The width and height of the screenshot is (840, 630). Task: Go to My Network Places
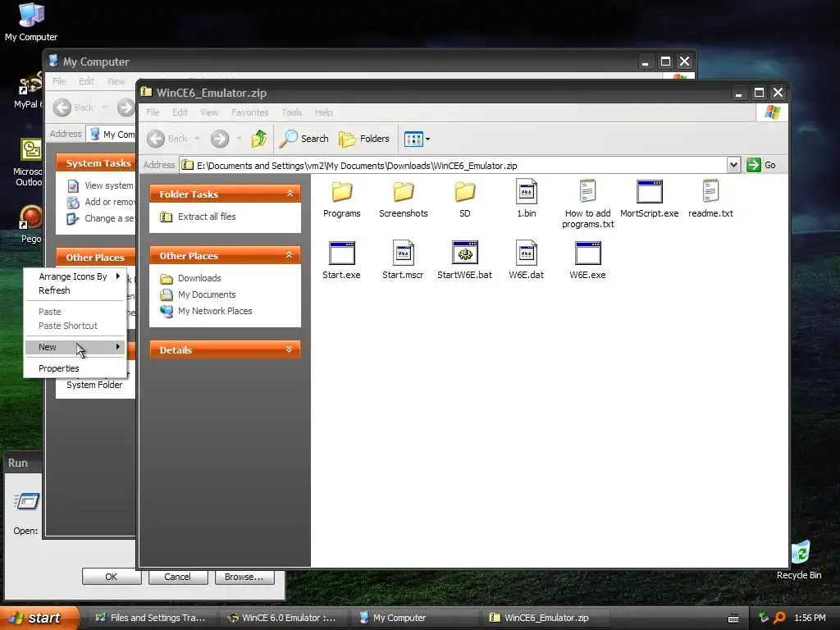(x=215, y=311)
